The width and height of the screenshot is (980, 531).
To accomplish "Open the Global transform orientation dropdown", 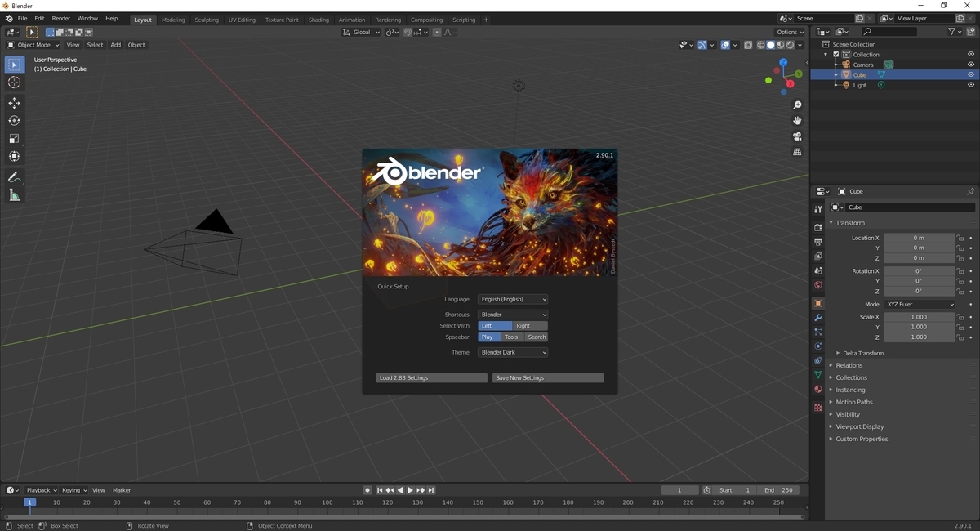I will (361, 32).
